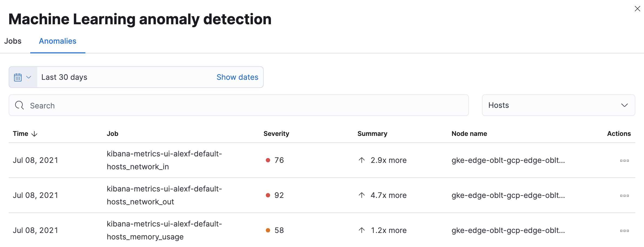Open actions menu for hosts_network_in anomaly
The width and height of the screenshot is (644, 247).
[x=625, y=160]
